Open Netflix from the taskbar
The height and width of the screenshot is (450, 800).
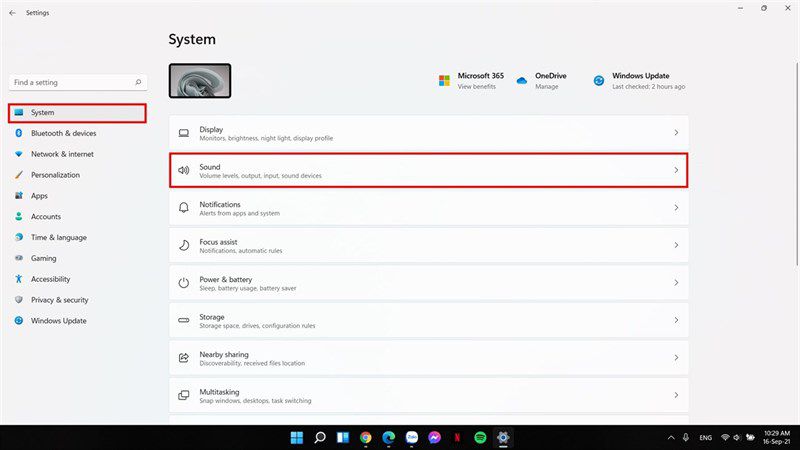click(x=457, y=437)
